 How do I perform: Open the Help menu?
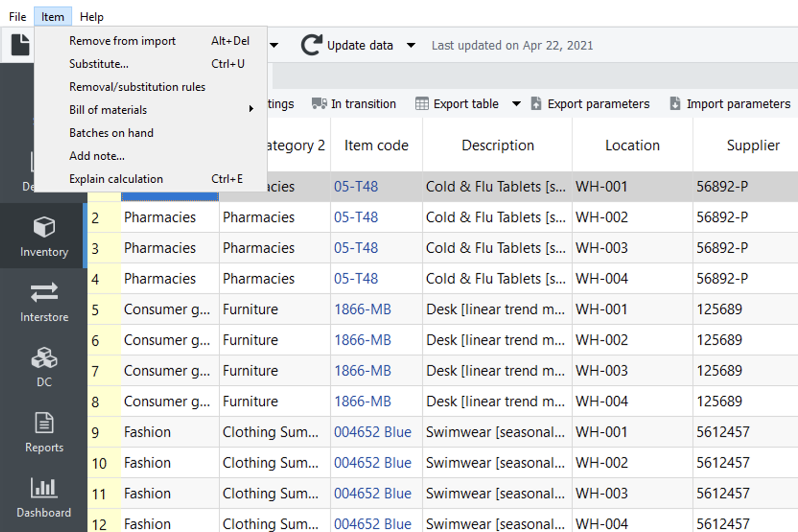click(91, 17)
